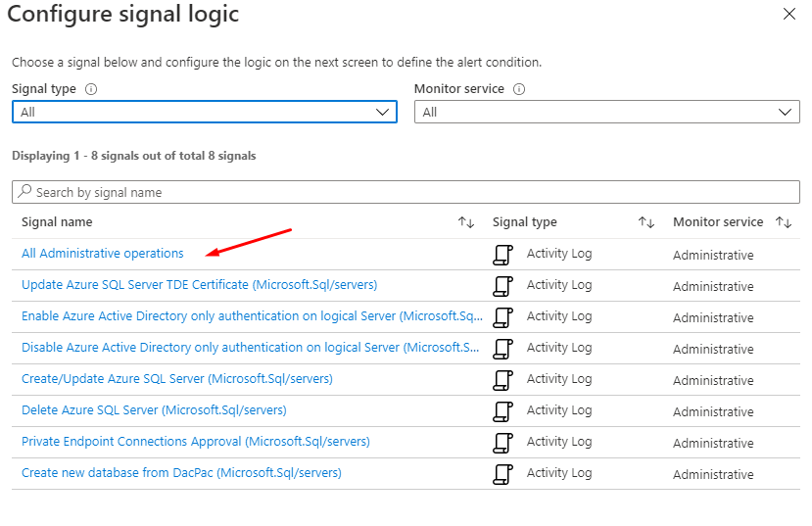Sort by Monitor service column arrows
This screenshot has width=812, height=526.
click(x=784, y=223)
